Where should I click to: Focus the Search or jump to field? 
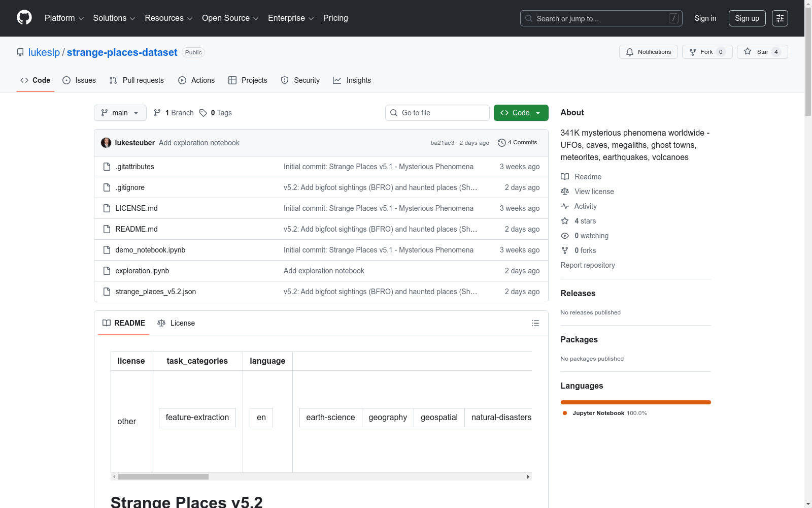coord(601,18)
